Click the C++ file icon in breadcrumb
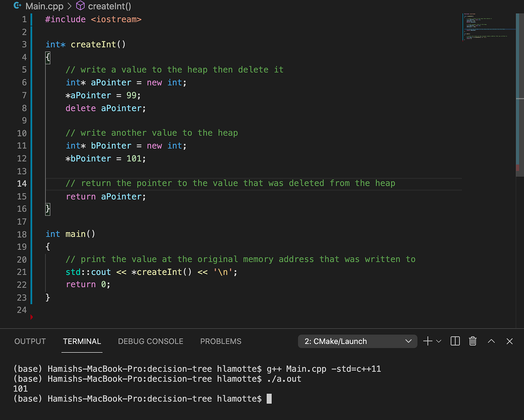This screenshot has width=524, height=420. tap(17, 6)
